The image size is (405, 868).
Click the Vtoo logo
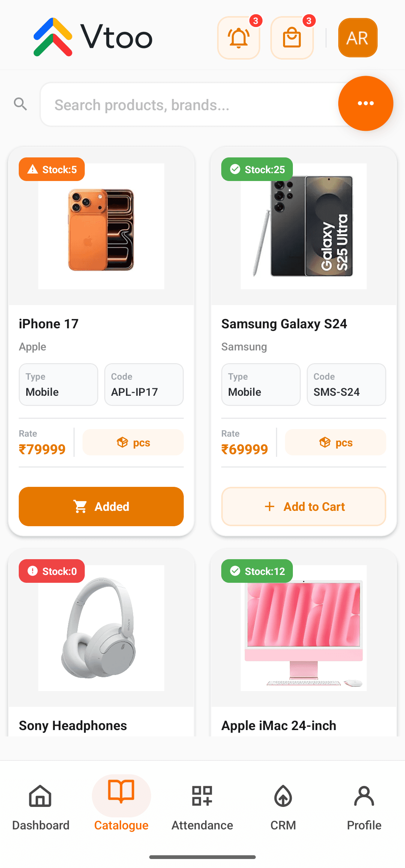coord(93,37)
